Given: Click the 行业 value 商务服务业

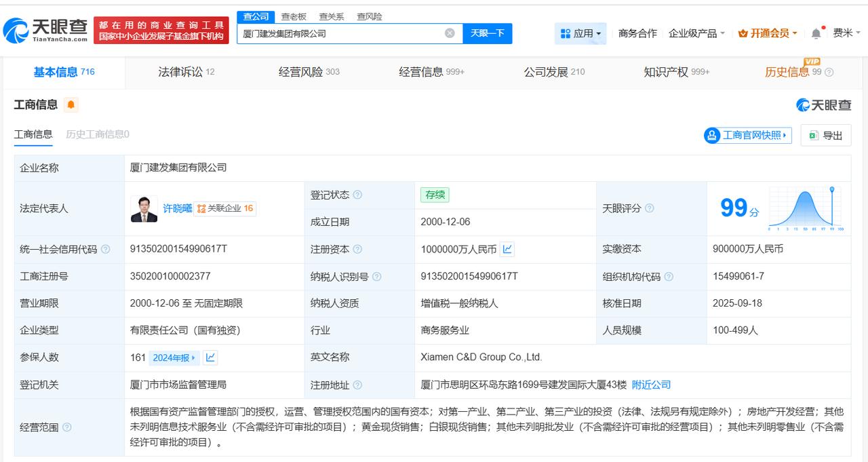Looking at the screenshot, I should [445, 330].
